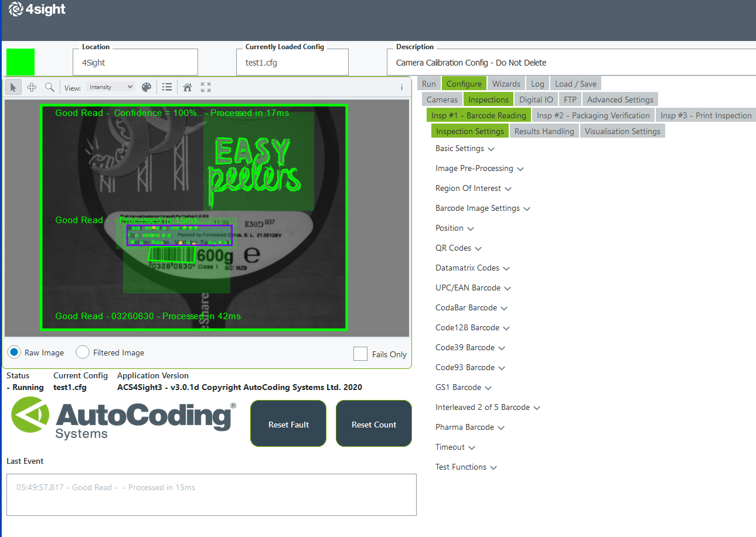
Task: Click the fit-to-screen icon in the toolbar
Action: coord(205,87)
